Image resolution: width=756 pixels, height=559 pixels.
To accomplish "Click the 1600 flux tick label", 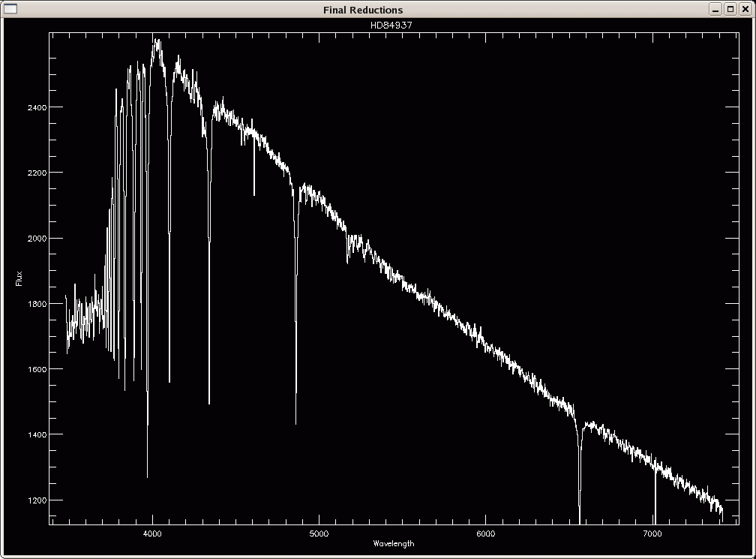I will coord(36,369).
